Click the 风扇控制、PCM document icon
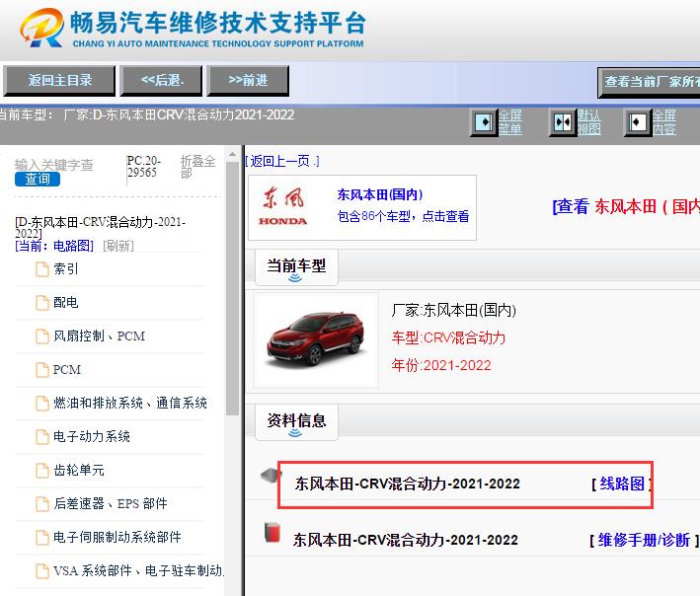The width and height of the screenshot is (700, 596). pos(42,335)
